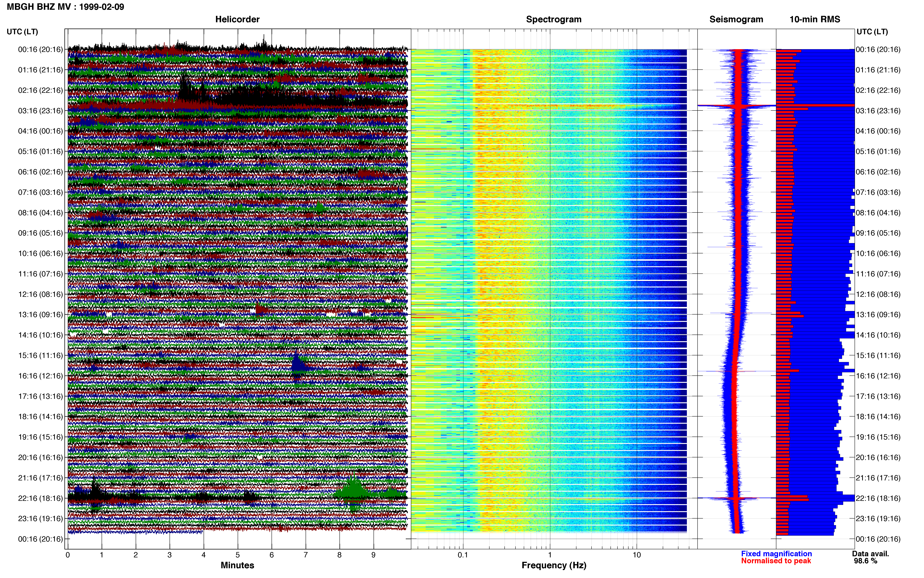Select right axis time label '23:16 (19:16)'
Screen dimensions: 924x578
878,519
